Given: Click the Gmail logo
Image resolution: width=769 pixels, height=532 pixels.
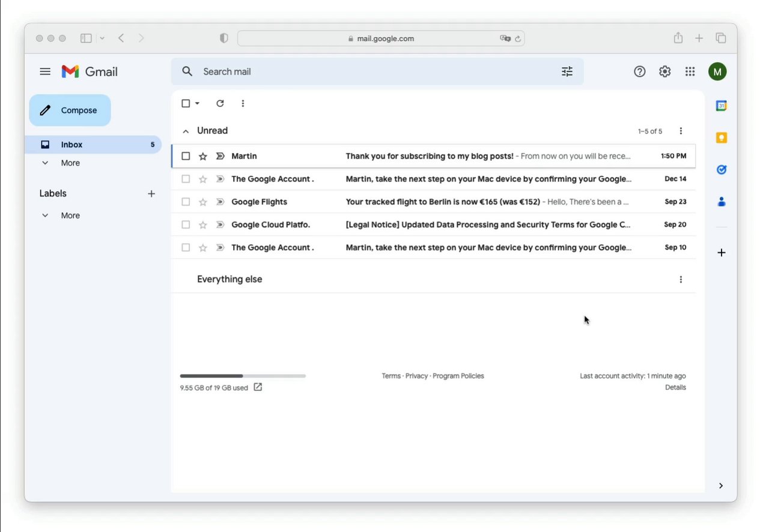Looking at the screenshot, I should [90, 71].
